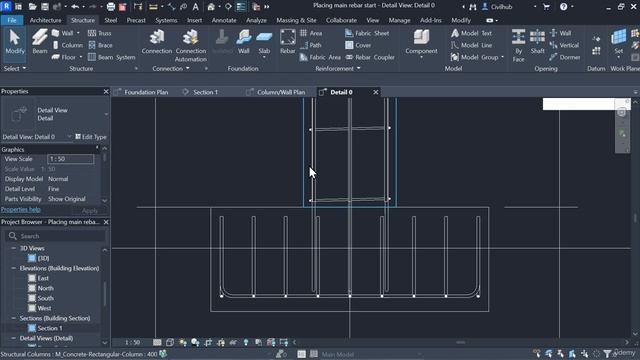Activate the Rebar tool
The image size is (640, 360).
pos(287,41)
